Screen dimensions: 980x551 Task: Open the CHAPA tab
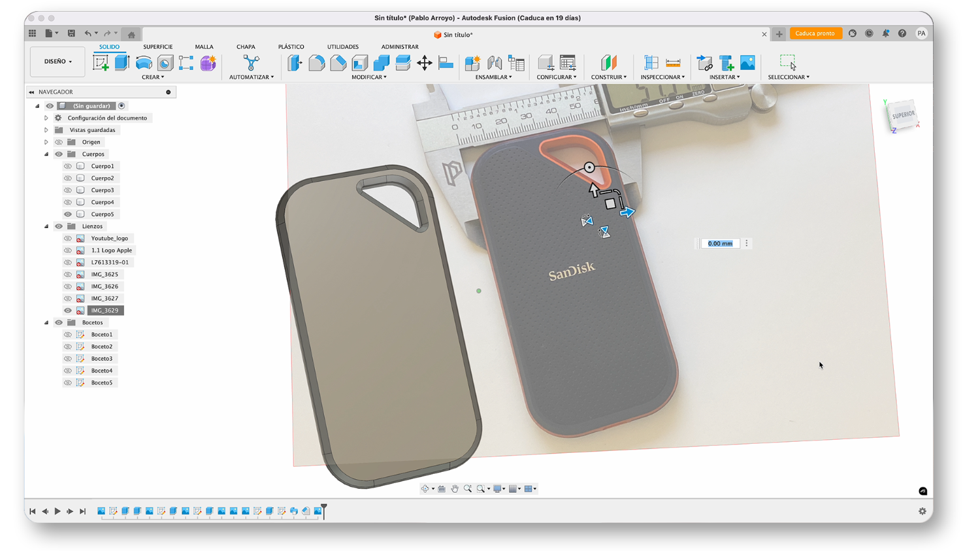[246, 47]
